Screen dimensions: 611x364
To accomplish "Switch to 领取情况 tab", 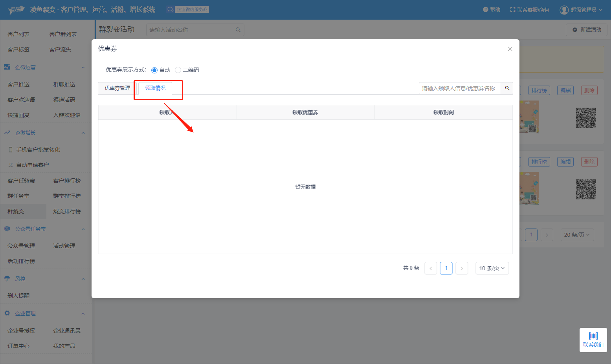I will [155, 88].
